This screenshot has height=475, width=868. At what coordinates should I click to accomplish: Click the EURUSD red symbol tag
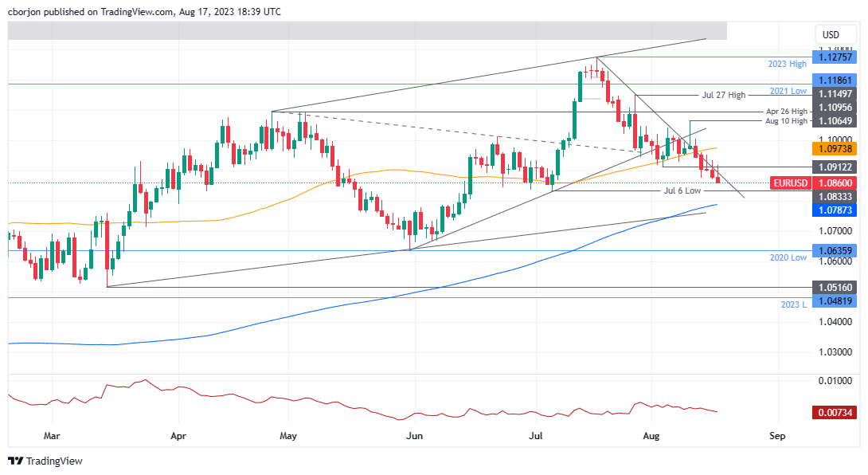789,183
